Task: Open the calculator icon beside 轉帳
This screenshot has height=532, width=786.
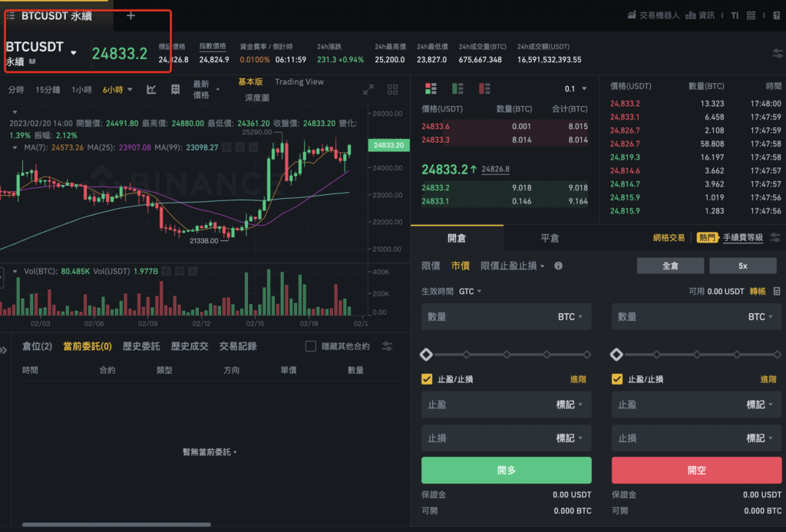Action: 777,291
